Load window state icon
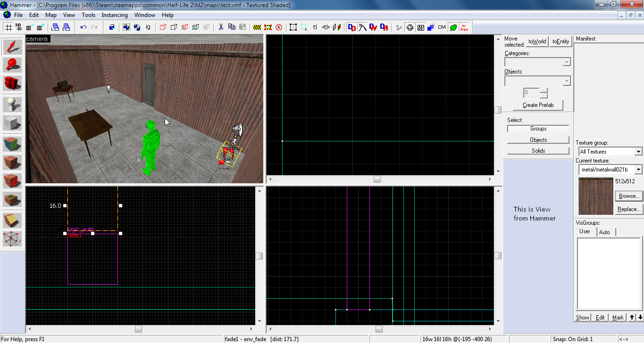The image size is (644, 343). tap(55, 27)
